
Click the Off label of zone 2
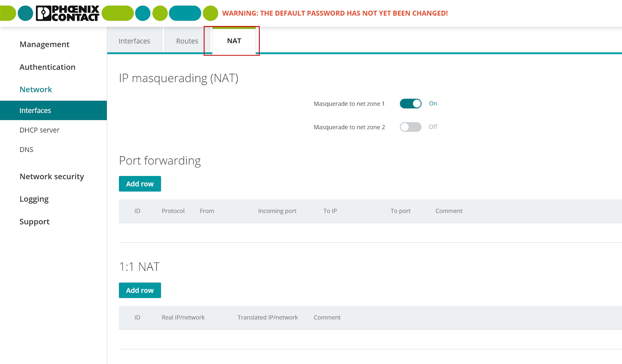433,127
